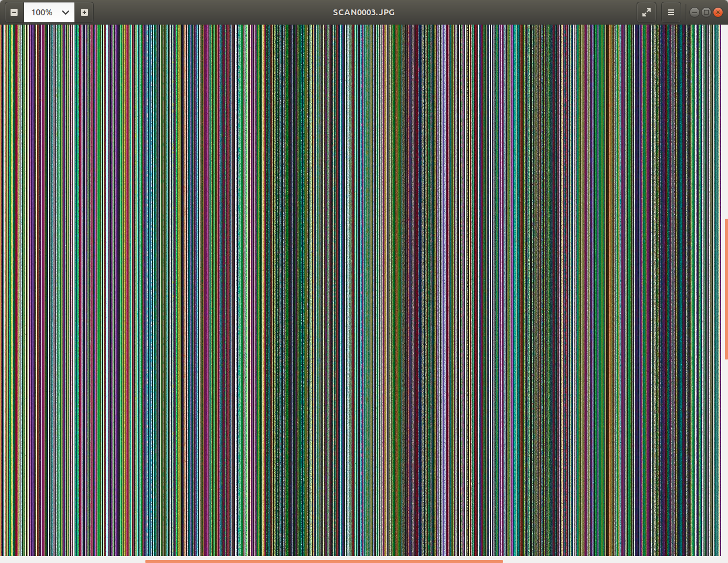Image resolution: width=728 pixels, height=563 pixels.
Task: Close the image viewer window
Action: click(x=718, y=12)
